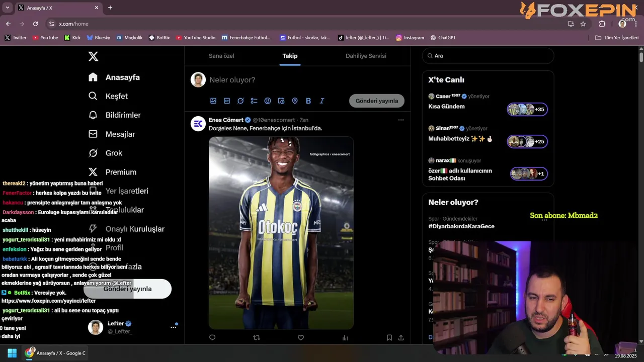The image size is (644, 362).
Task: Open the Windows Start menu
Action: pyautogui.click(x=12, y=353)
